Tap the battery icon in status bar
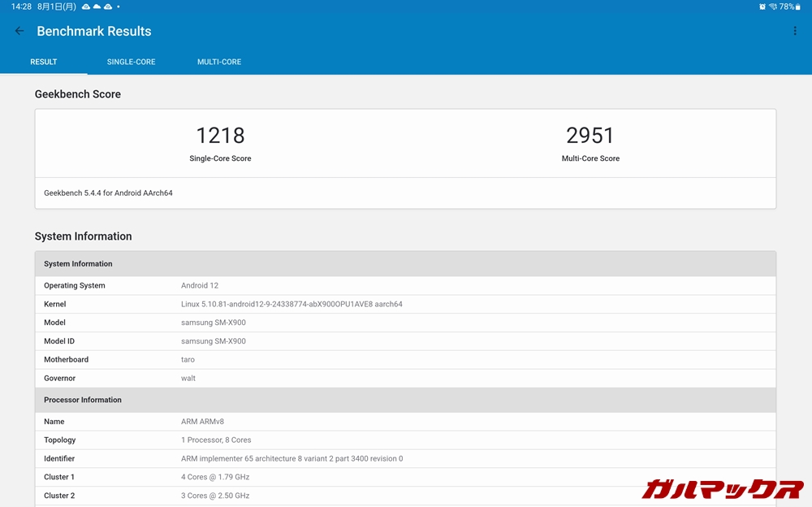 (798, 6)
